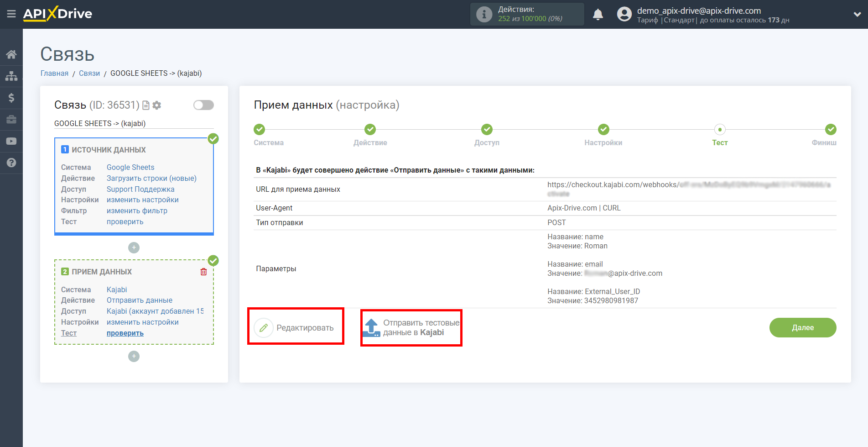Open the YouTube video sidebar icon
Viewport: 868px width, 447px height.
click(x=11, y=141)
